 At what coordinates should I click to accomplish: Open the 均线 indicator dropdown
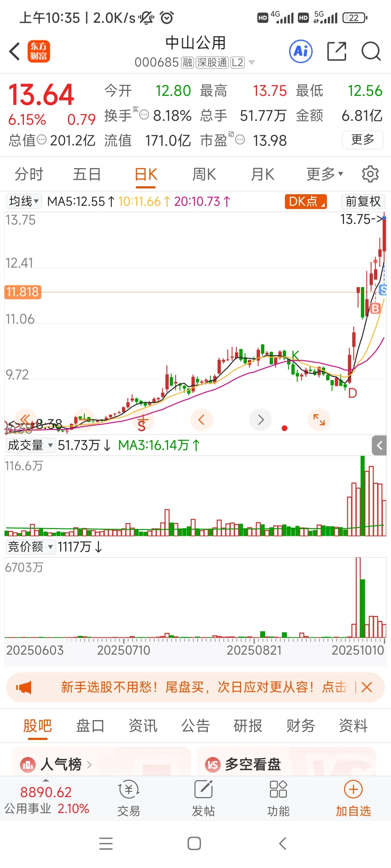point(24,201)
